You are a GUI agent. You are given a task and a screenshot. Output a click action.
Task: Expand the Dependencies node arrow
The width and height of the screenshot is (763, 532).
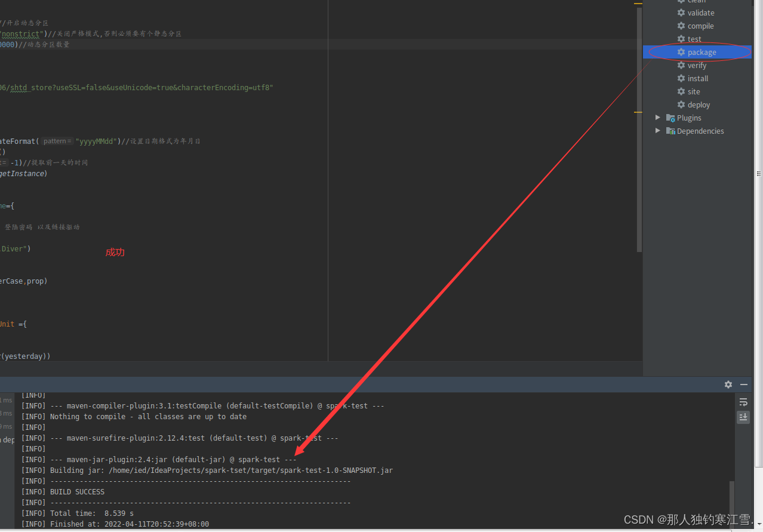(x=658, y=131)
